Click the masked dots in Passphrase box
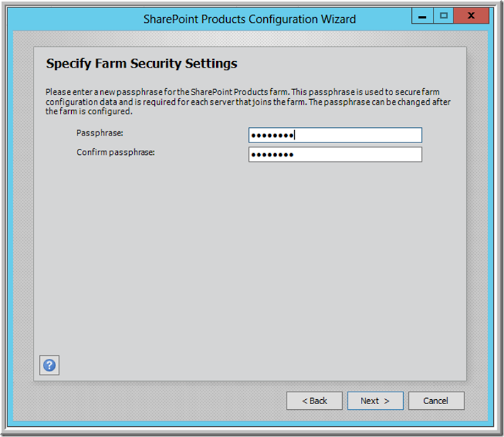504x437 pixels. pyautogui.click(x=272, y=136)
